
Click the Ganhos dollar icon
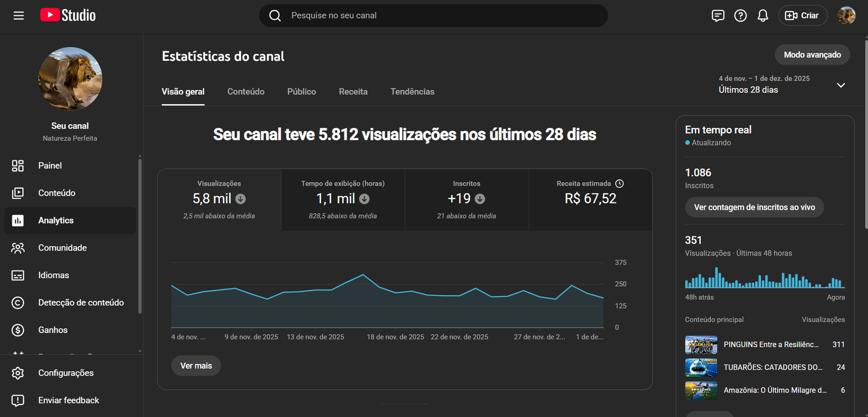click(18, 330)
